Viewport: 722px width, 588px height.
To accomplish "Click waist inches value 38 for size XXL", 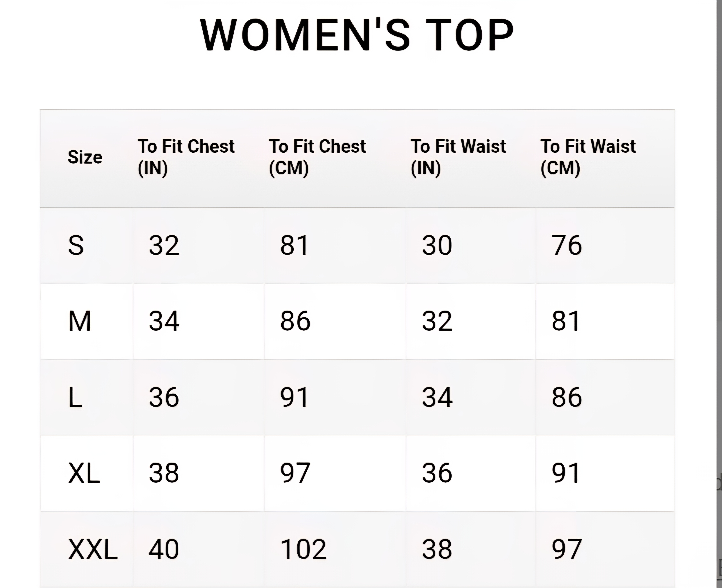I will [437, 549].
